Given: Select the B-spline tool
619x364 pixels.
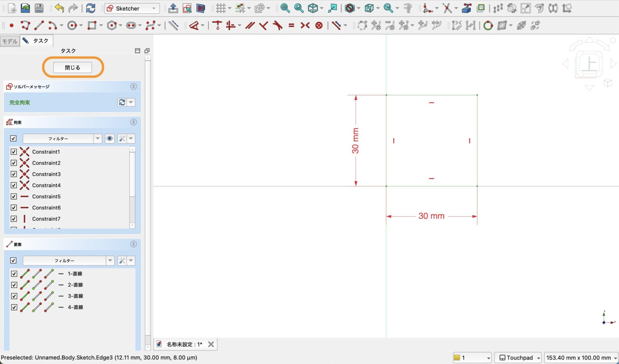Looking at the screenshot, I should click(x=150, y=25).
